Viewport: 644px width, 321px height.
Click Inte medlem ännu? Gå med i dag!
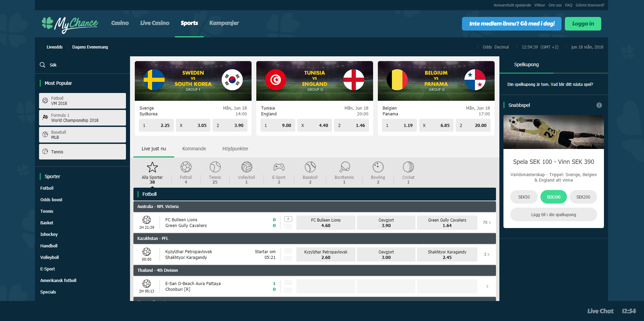pyautogui.click(x=512, y=24)
